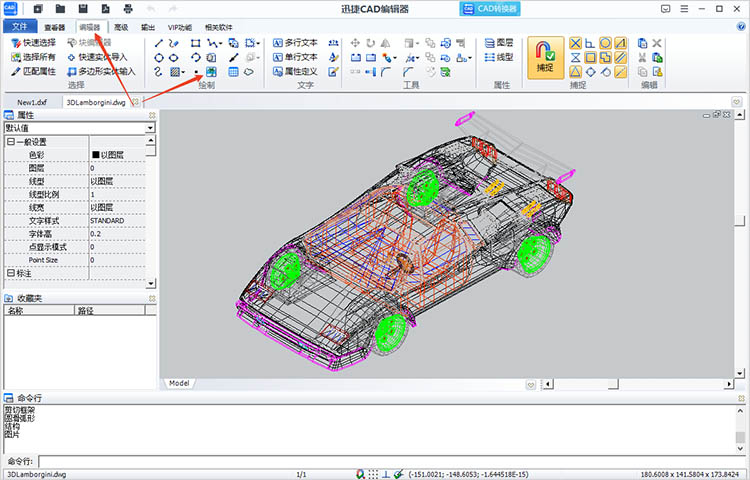Open the Favorites (收藏夹) panel collapse icon
The image size is (750, 480).
[x=152, y=298]
